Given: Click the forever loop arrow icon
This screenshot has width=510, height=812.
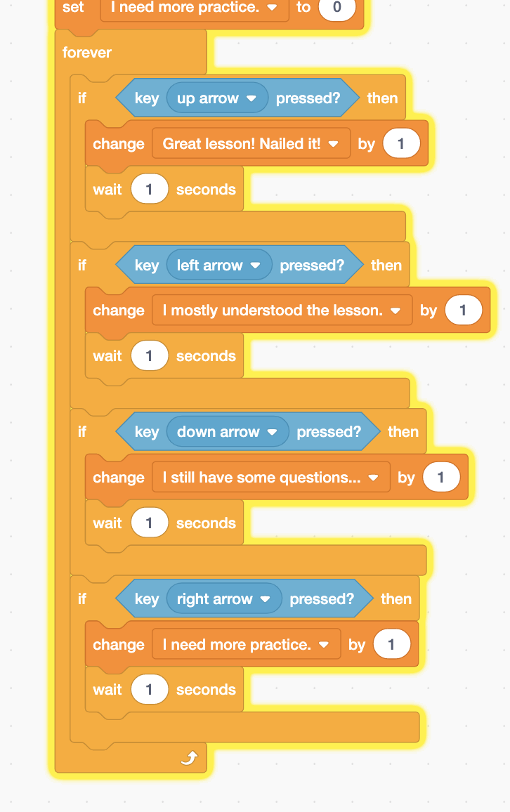Looking at the screenshot, I should [x=189, y=758].
